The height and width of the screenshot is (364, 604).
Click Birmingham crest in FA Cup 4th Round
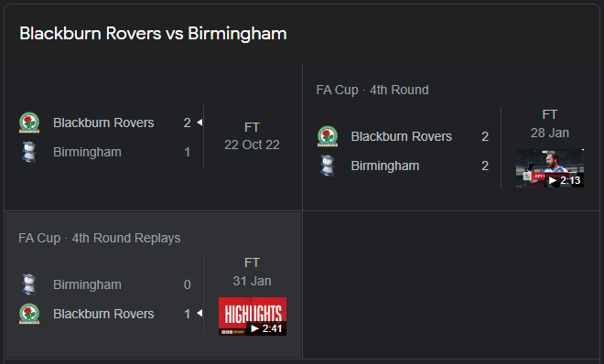point(328,166)
